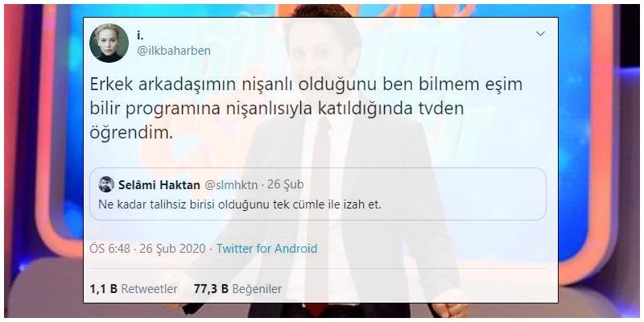644x322 pixels.
Task: Open the quoted tweet text about talihsiz
Action: pyautogui.click(x=240, y=204)
